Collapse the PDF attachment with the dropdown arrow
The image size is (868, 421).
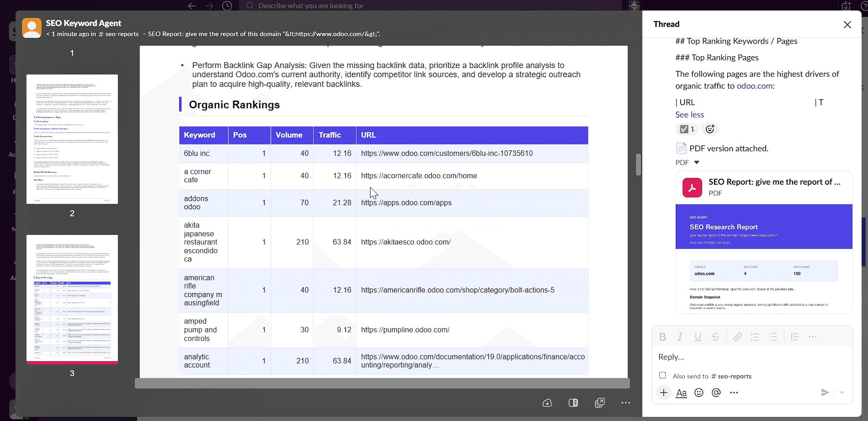697,162
